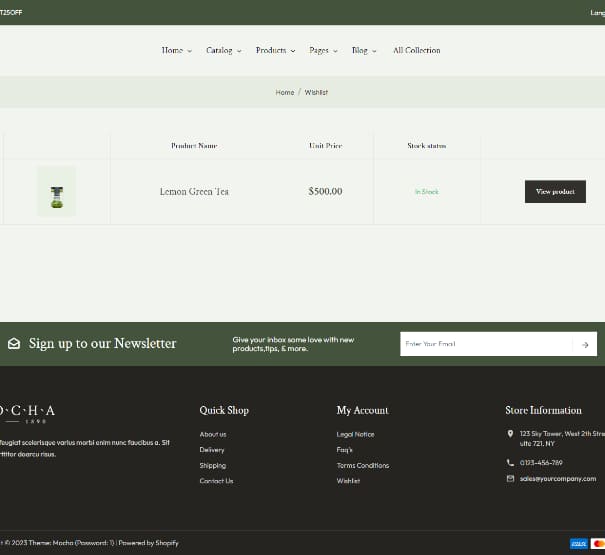605x555 pixels.
Task: Click the blue payment card icon
Action: [578, 543]
